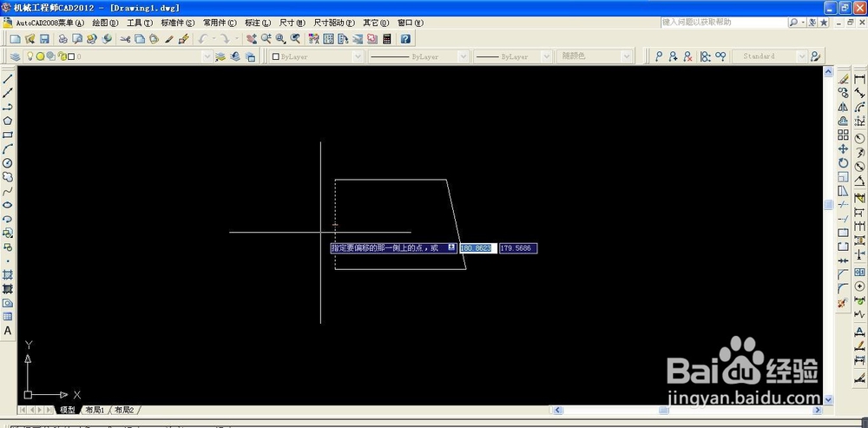868x428 pixels.
Task: Select the Polygon draw tool
Action: tap(8, 121)
